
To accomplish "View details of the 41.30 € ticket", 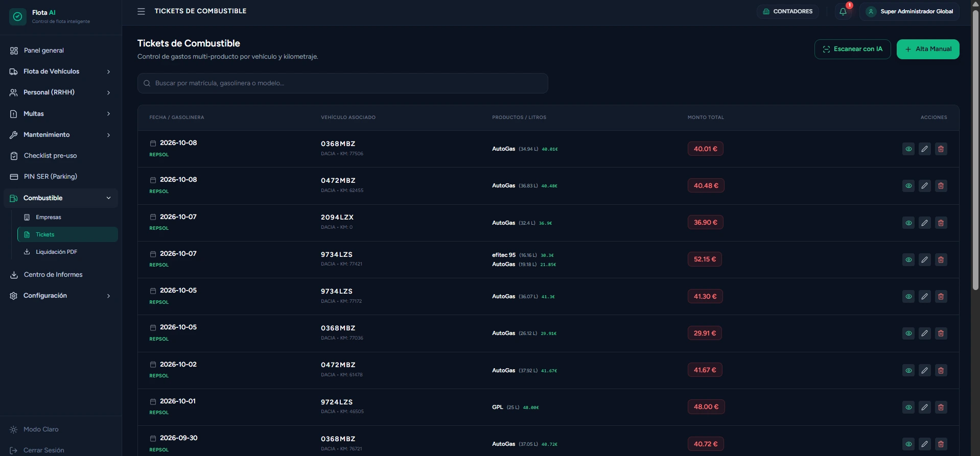I will pos(908,297).
